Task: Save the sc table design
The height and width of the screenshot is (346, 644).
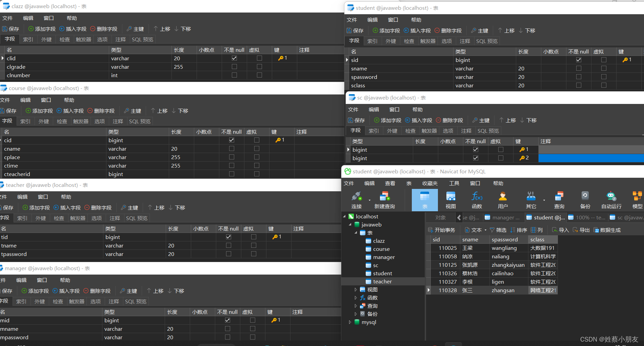Action: point(356,120)
